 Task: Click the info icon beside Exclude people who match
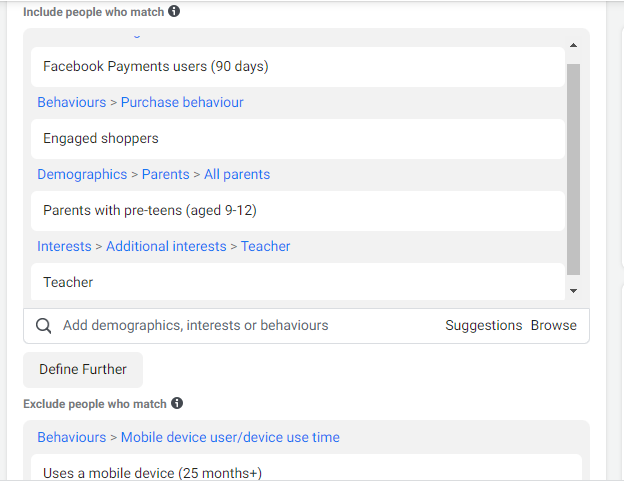point(177,403)
